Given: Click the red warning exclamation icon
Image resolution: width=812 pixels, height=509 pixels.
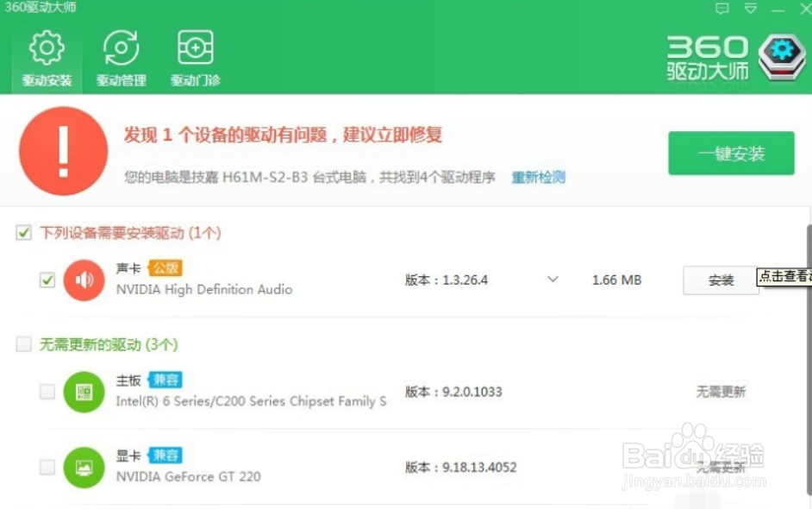Looking at the screenshot, I should [x=63, y=151].
